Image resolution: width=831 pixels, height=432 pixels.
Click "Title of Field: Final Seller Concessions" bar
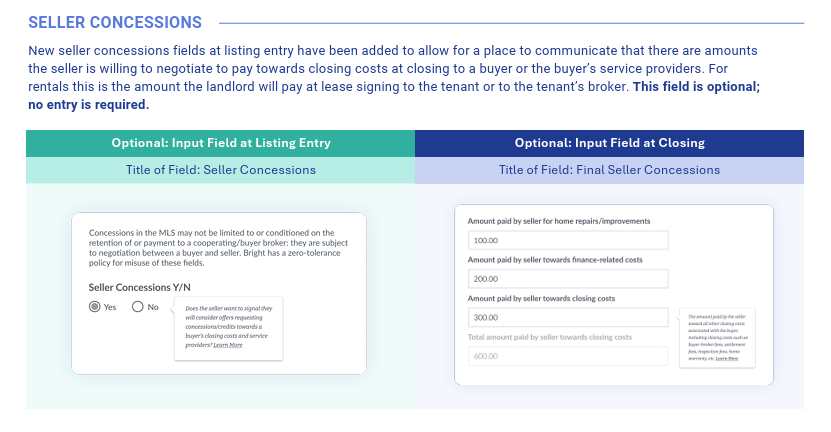click(610, 170)
